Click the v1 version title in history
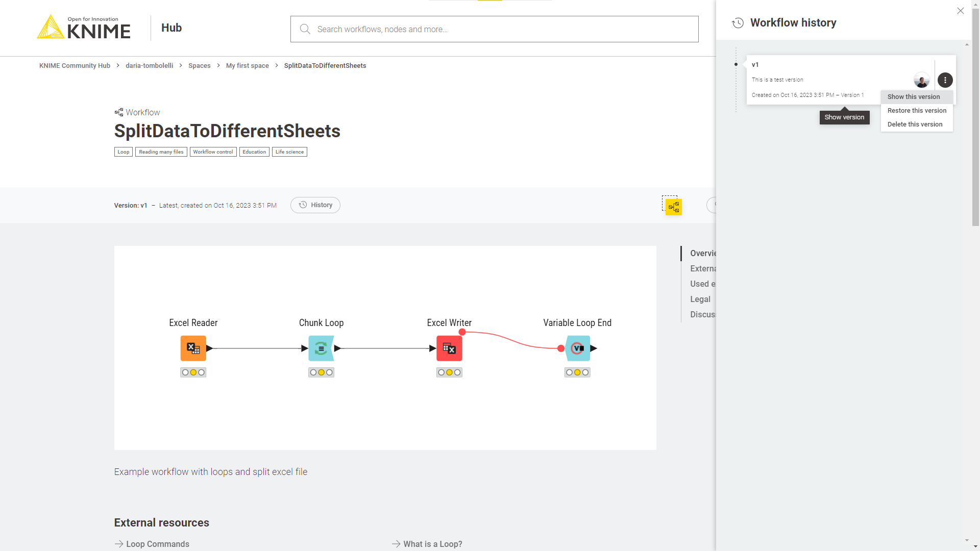The image size is (980, 551). pos(755,65)
